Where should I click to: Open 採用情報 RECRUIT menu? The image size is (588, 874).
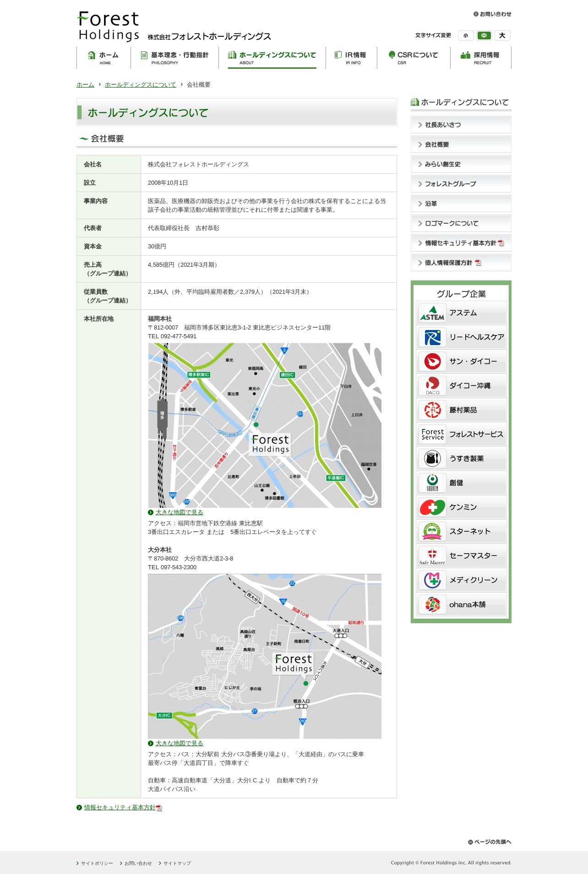tap(480, 58)
